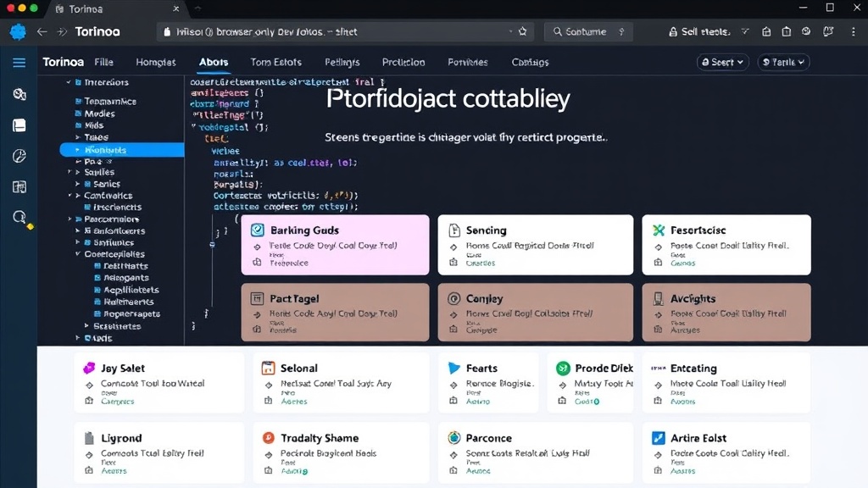Click the green Prorde Diek icon

563,368
